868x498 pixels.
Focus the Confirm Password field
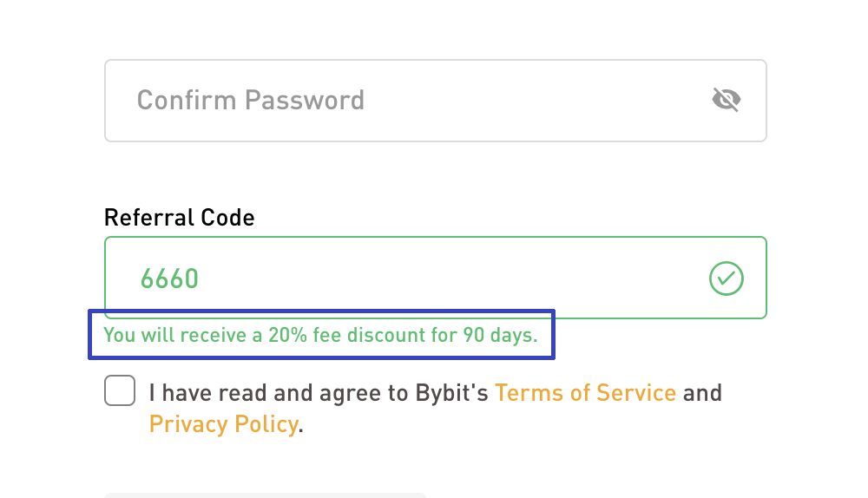point(434,101)
